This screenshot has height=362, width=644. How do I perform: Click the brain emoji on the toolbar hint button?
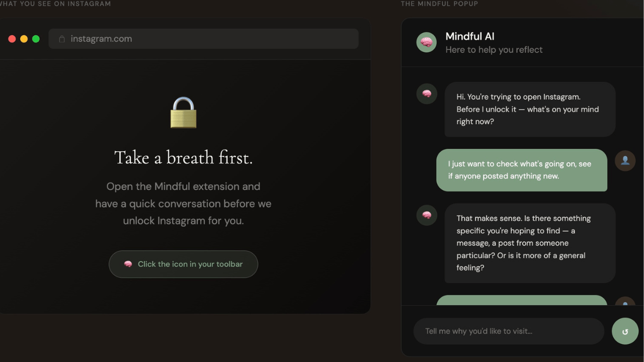pos(127,263)
